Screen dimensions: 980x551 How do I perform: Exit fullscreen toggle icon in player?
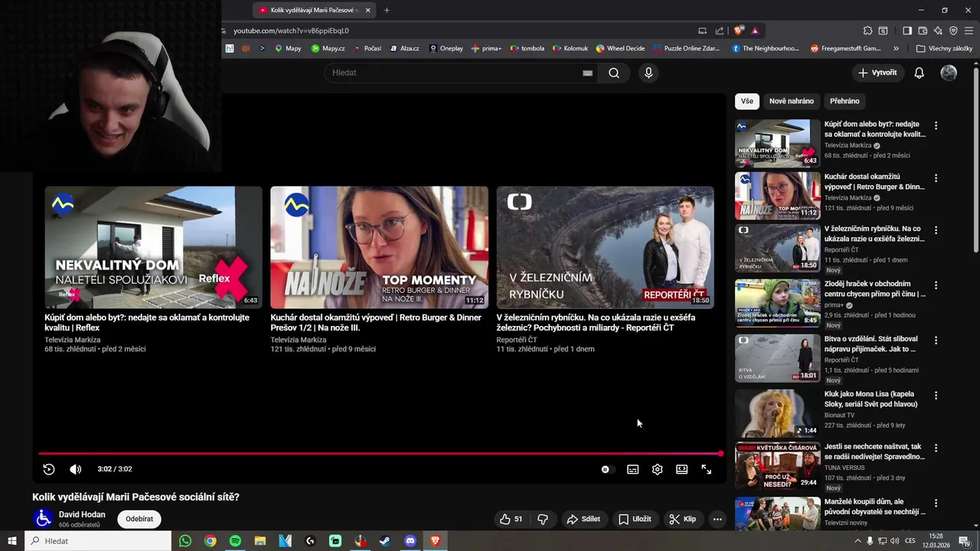point(706,469)
